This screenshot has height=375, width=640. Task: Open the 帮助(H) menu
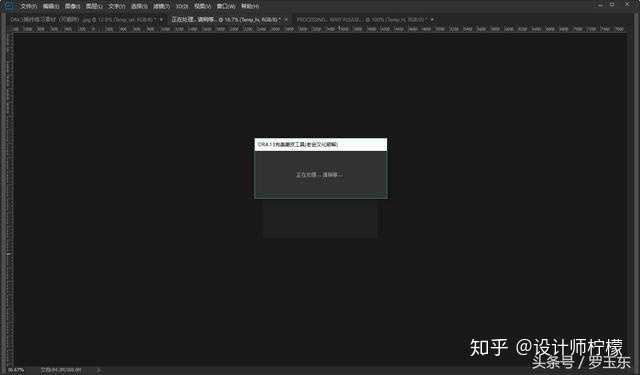point(250,7)
